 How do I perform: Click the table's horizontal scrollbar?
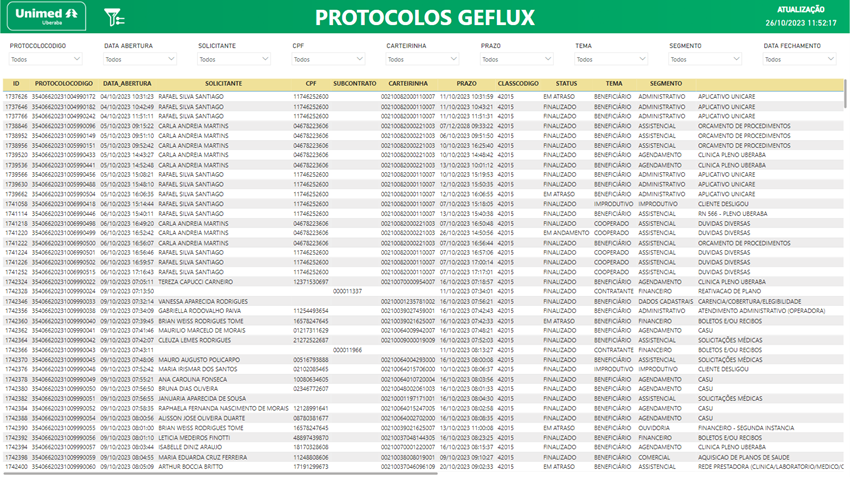220,474
